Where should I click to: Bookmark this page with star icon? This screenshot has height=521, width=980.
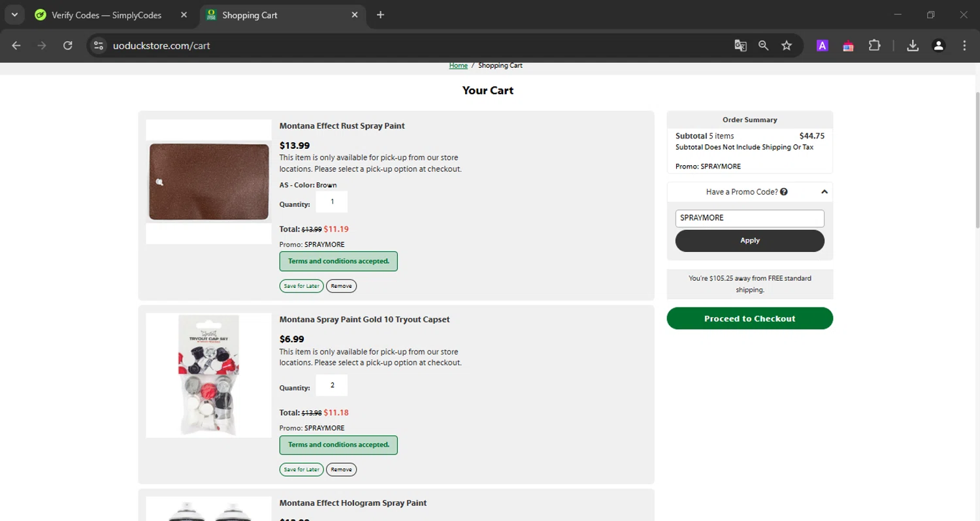[787, 46]
